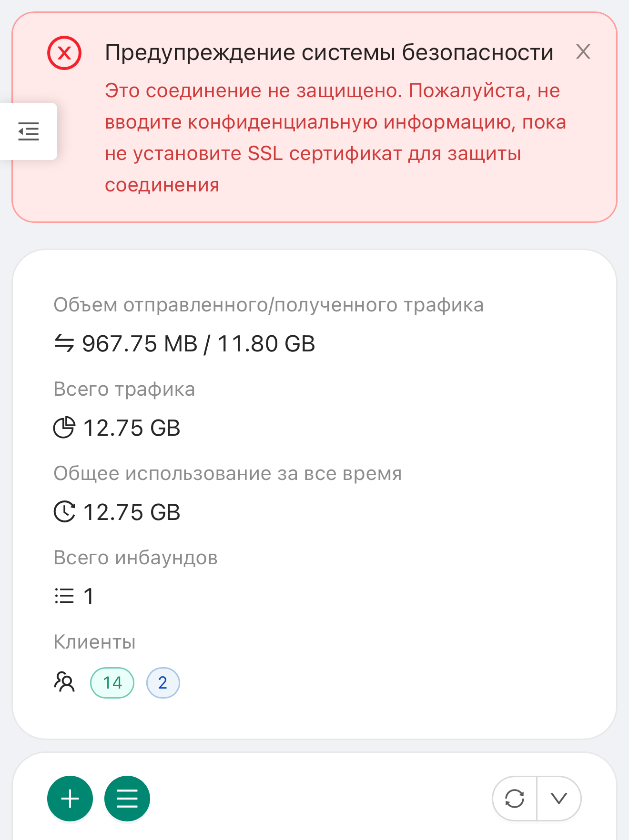Click the all-time usage clock icon
This screenshot has width=629, height=840.
point(64,512)
